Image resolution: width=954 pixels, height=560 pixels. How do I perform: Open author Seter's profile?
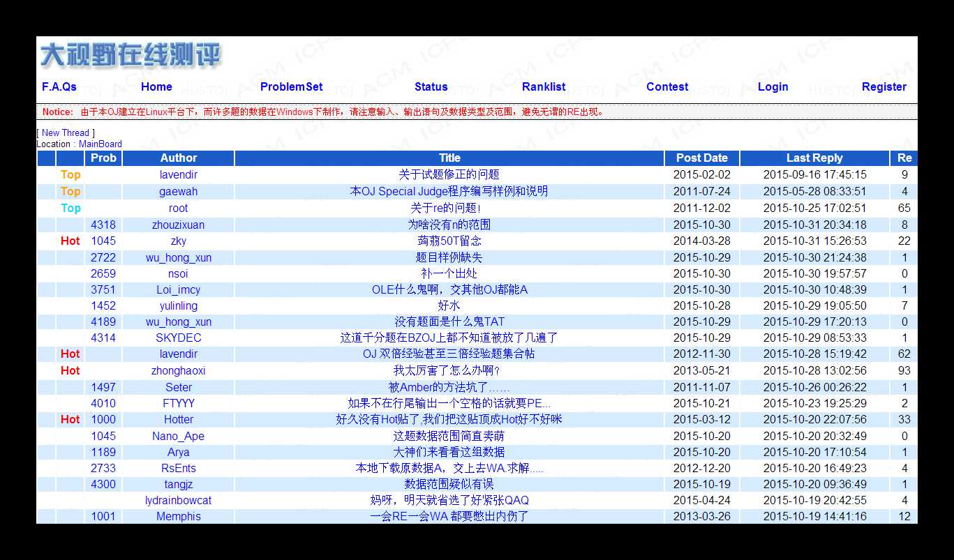(x=179, y=387)
